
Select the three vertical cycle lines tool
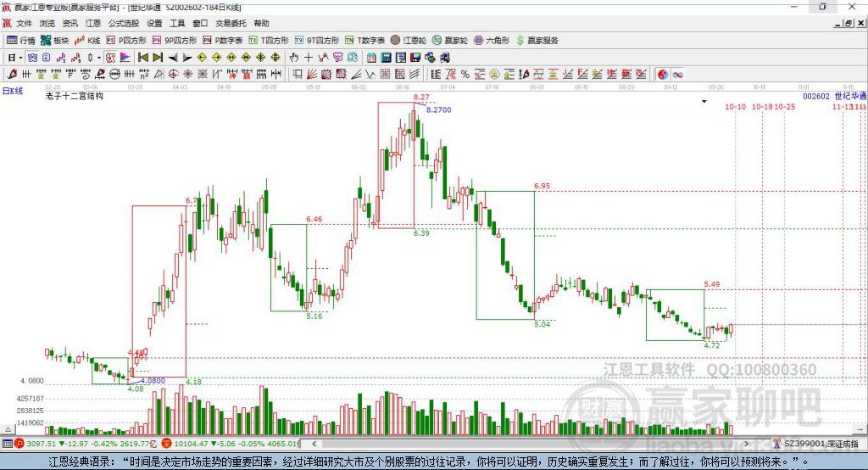point(26,75)
